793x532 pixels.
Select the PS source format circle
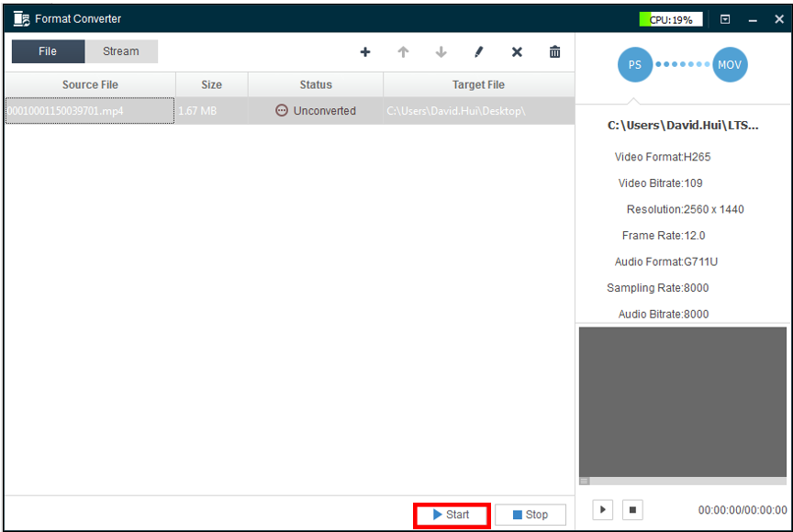click(635, 65)
